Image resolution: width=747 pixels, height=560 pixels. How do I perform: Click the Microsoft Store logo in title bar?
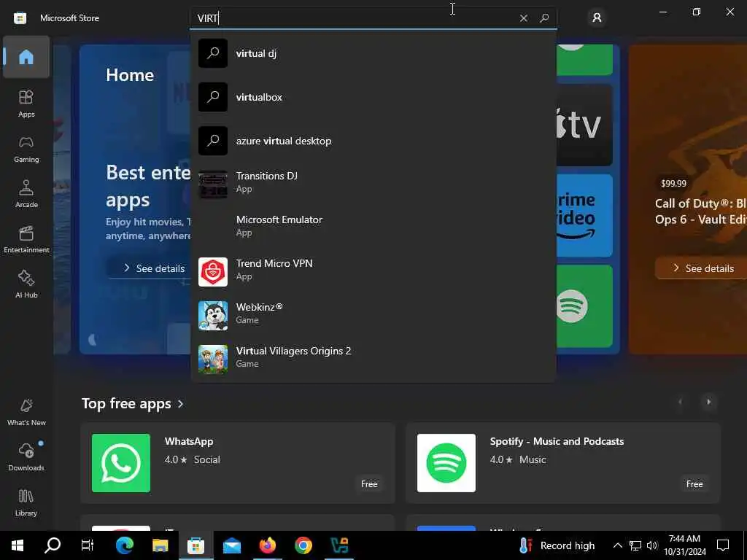pos(20,18)
